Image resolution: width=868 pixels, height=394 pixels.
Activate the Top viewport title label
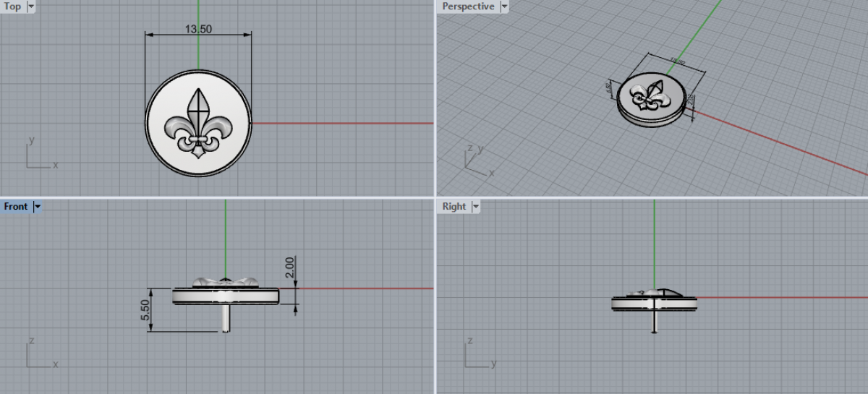click(13, 7)
